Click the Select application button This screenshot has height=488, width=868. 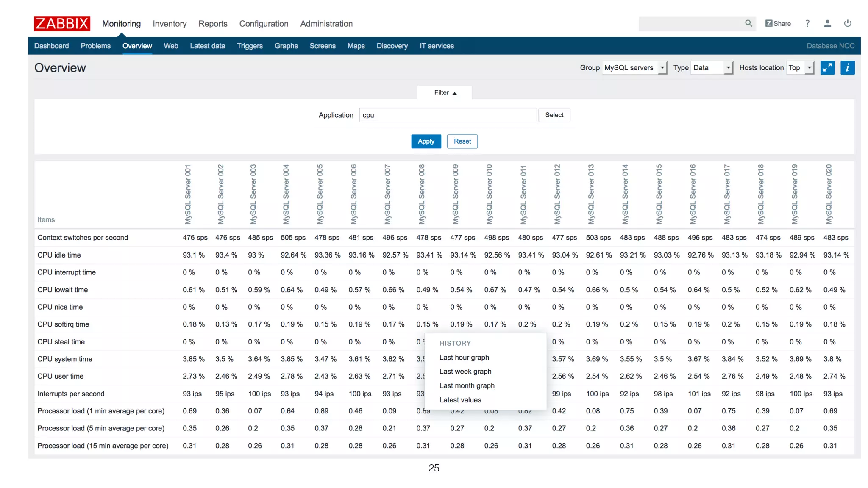pos(554,115)
